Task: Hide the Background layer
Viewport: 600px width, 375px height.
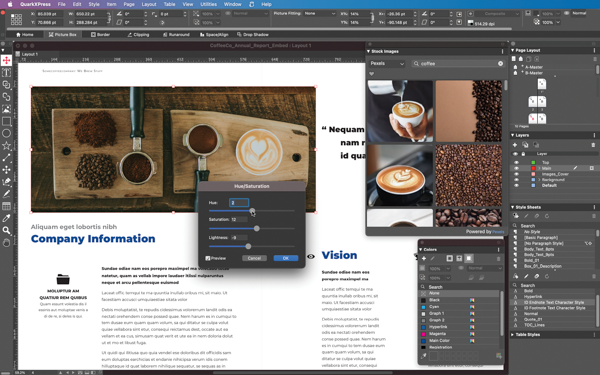Action: pos(516,180)
